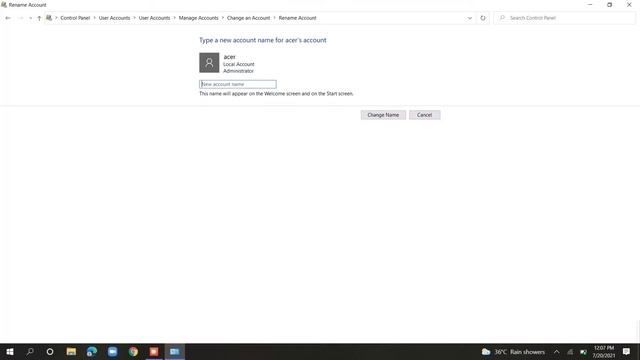This screenshot has width=640, height=360.
Task: Open File Explorer from the taskbar
Action: pos(71,351)
